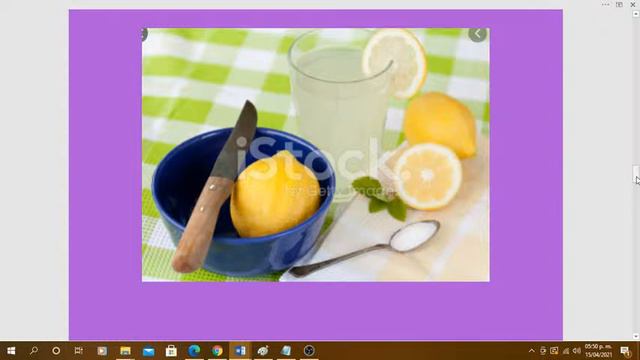Switch to Word on the taskbar
This screenshot has width=640, height=360.
coord(240,351)
